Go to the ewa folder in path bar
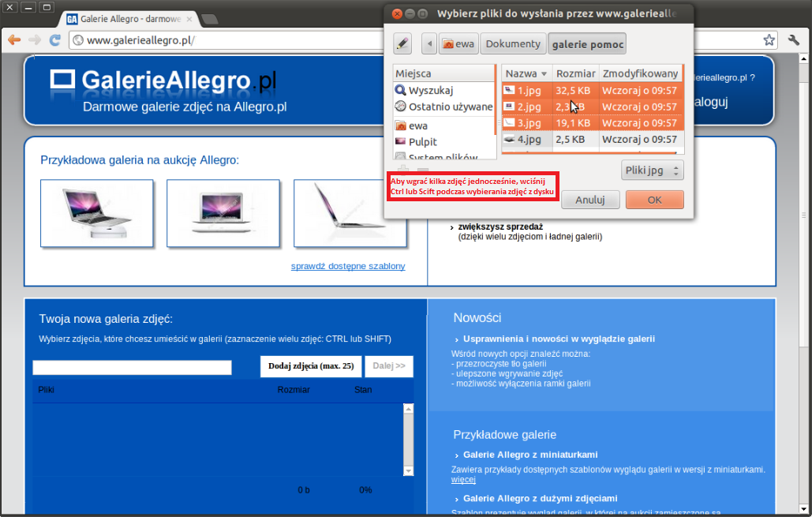This screenshot has width=812, height=517. 458,43
